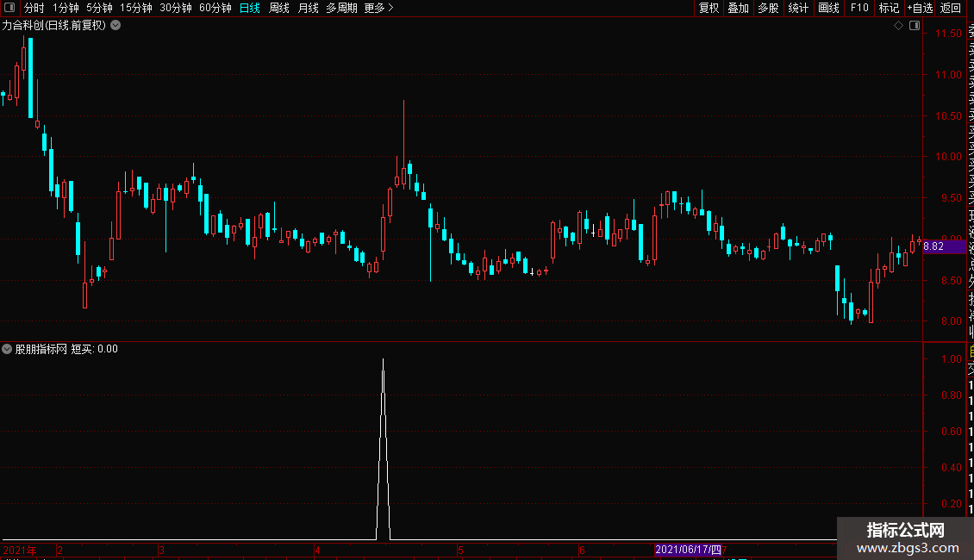This screenshot has height=560, width=974.
Task: Toggle the chart panel layout icon
Action: pyautogui.click(x=915, y=26)
